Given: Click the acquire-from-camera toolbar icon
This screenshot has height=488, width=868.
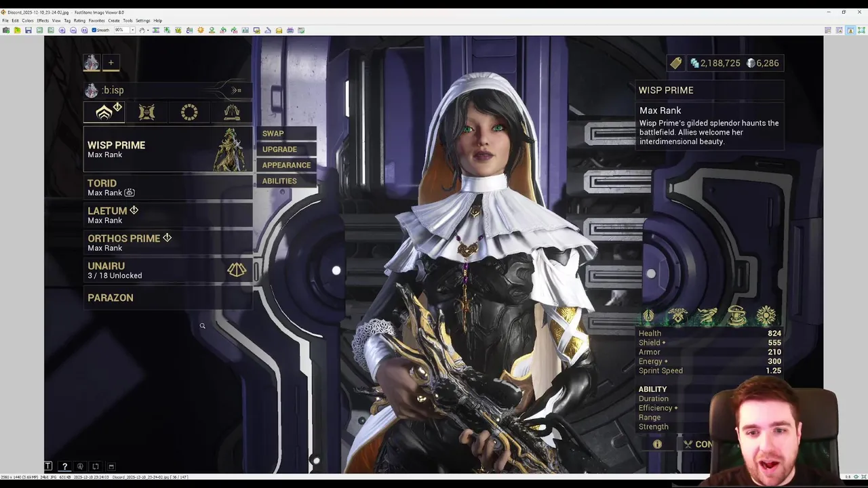Looking at the screenshot, I should 6,30.
